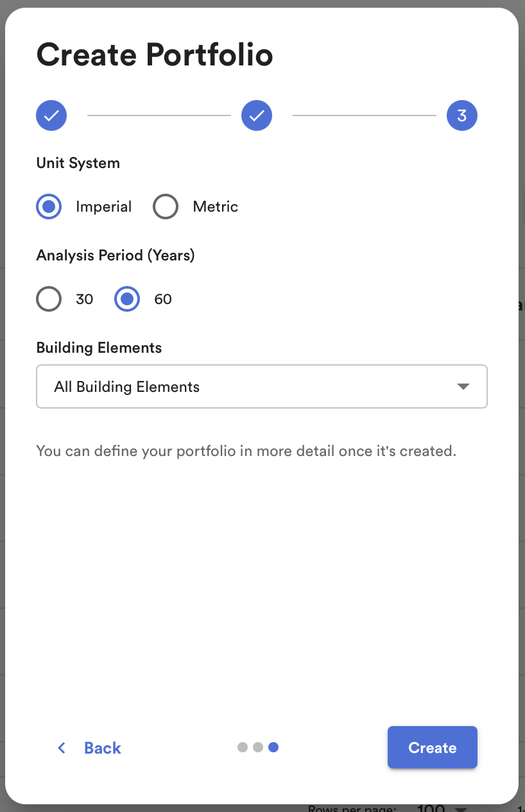Click the blue active pagination dot

pyautogui.click(x=273, y=747)
